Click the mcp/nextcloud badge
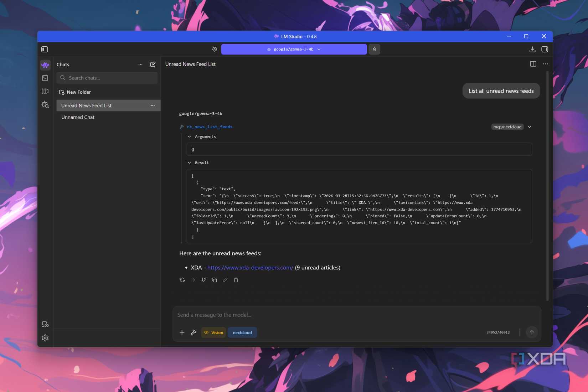Viewport: 588px width, 392px height. click(x=507, y=127)
